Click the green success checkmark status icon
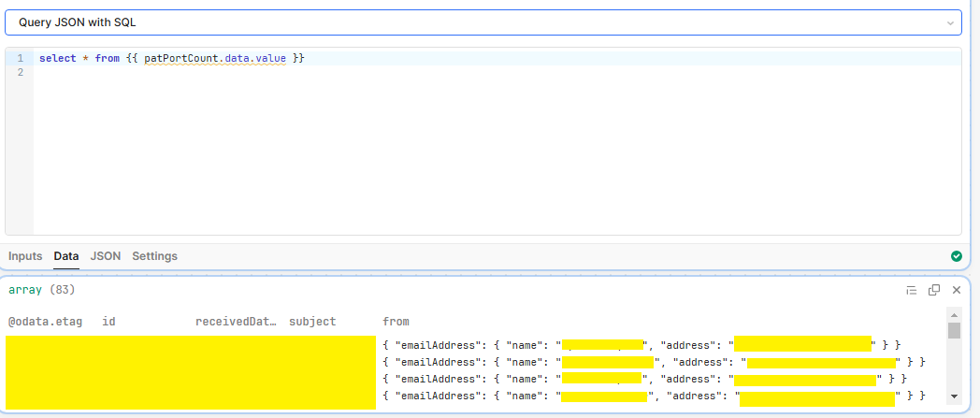Image resolution: width=980 pixels, height=418 pixels. [x=956, y=256]
